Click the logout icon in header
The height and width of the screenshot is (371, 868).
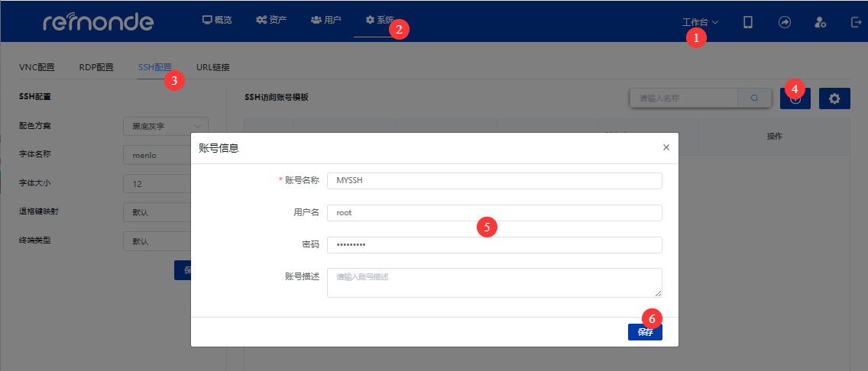(x=856, y=22)
